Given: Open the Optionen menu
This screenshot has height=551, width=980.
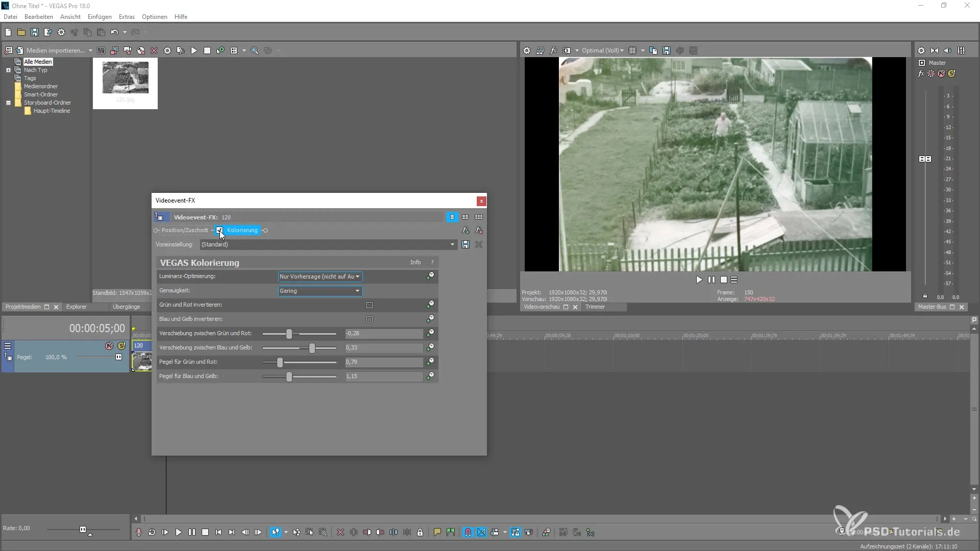Looking at the screenshot, I should point(155,17).
